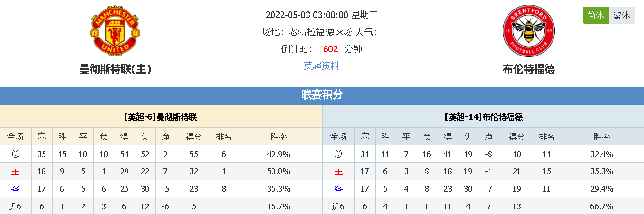644x214 pixels.
Task: Click 得分 column header in Brentford table
Action: point(517,137)
